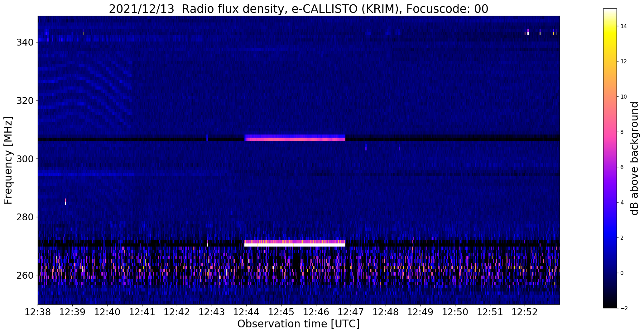This screenshot has width=644, height=333.
Task: Click the colorbar tick label 6
Action: (622, 167)
